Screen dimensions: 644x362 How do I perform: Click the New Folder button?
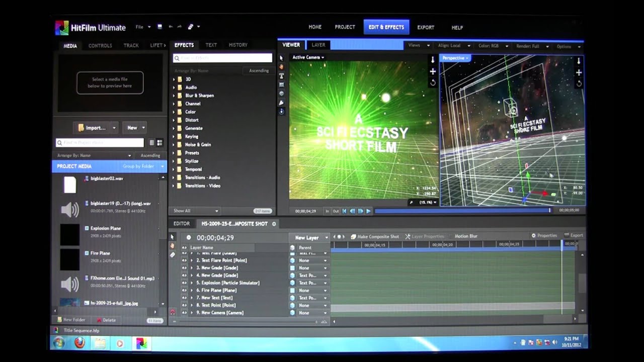point(71,320)
